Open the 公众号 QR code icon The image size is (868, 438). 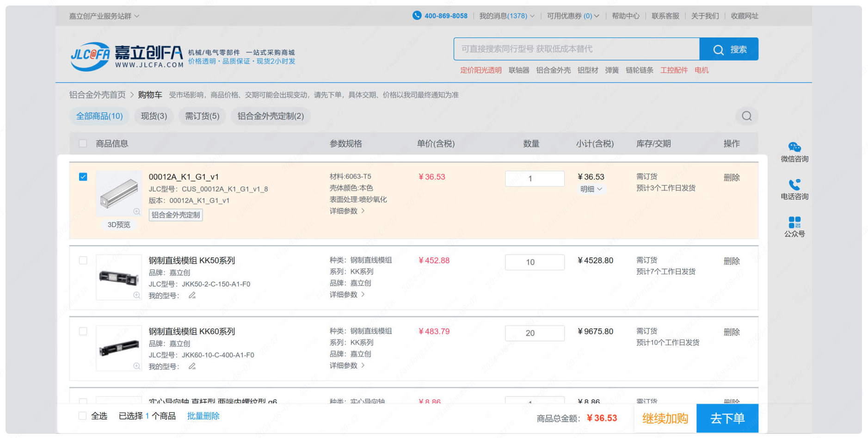[x=794, y=222]
